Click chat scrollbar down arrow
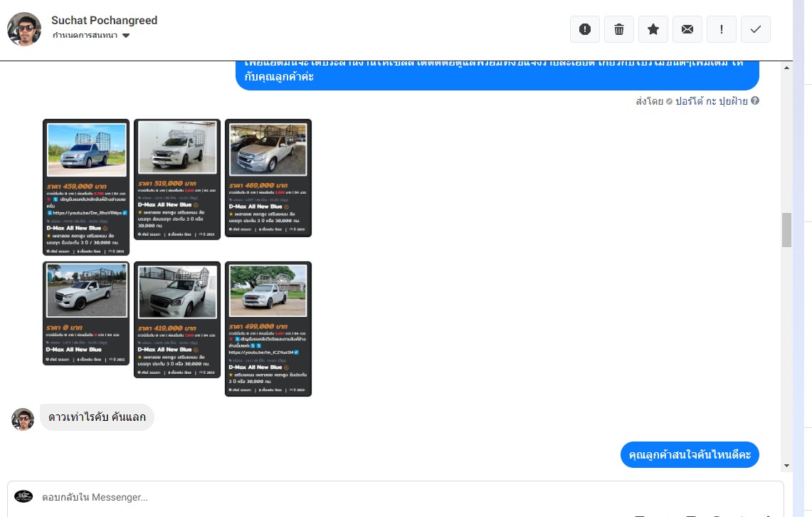This screenshot has width=812, height=517. coord(786,466)
